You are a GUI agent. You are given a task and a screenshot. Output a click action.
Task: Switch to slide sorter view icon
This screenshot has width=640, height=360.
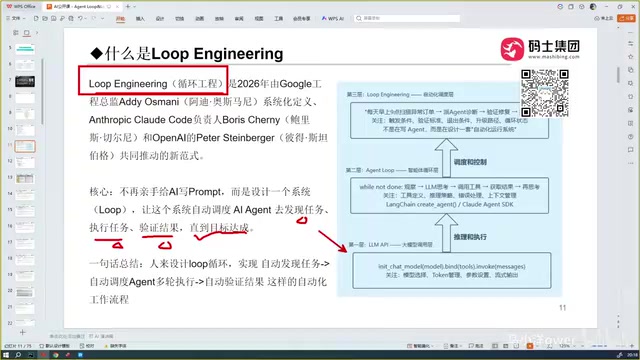506,346
